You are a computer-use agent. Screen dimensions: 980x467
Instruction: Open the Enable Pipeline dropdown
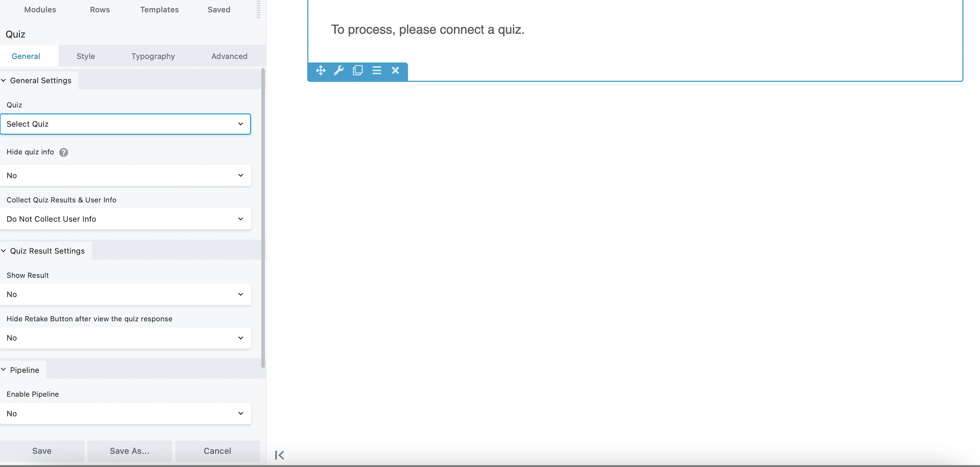pos(126,414)
